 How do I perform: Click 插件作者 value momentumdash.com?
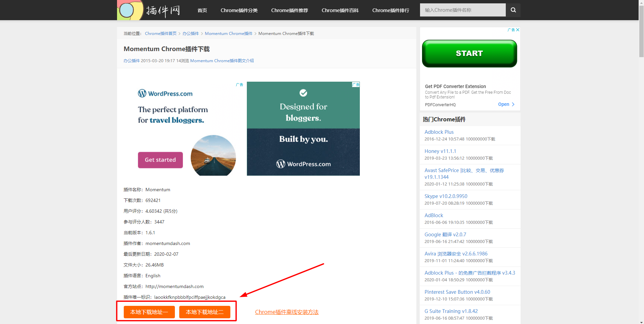coord(168,243)
